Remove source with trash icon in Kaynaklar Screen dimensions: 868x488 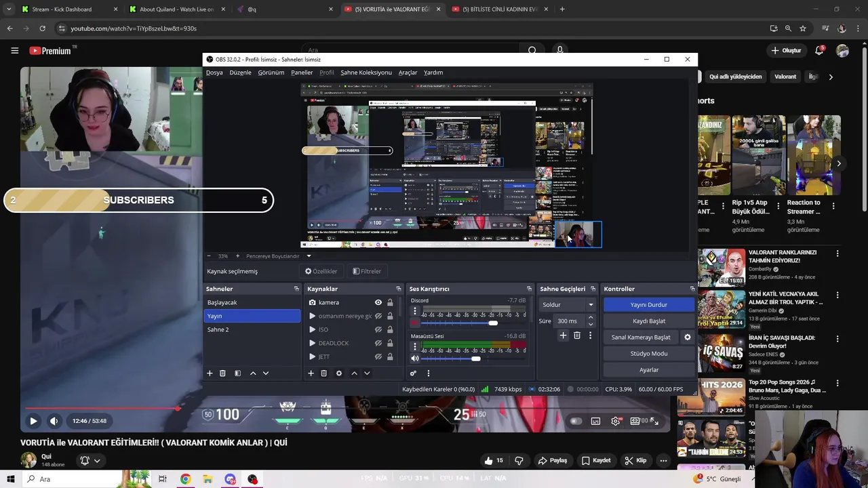323,373
